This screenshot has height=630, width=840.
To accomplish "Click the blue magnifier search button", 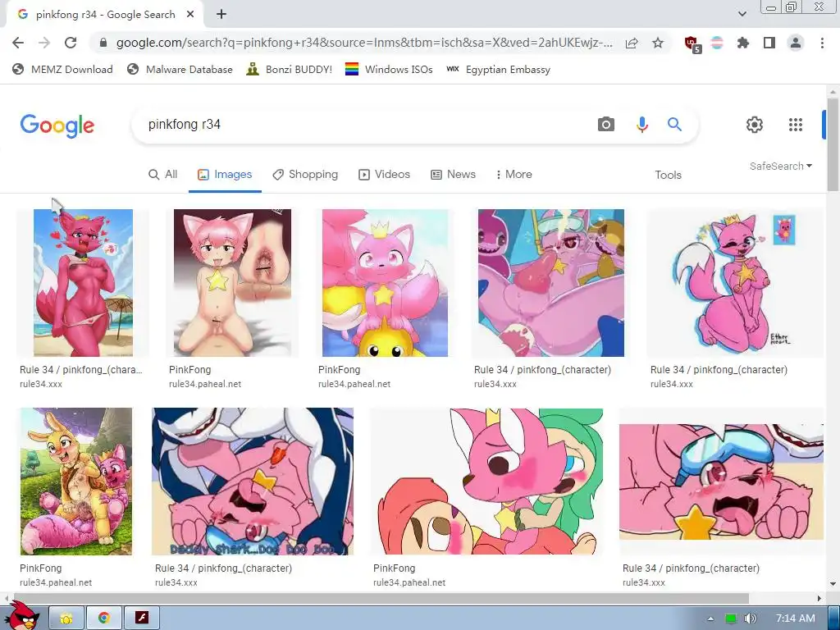I will 674,125.
